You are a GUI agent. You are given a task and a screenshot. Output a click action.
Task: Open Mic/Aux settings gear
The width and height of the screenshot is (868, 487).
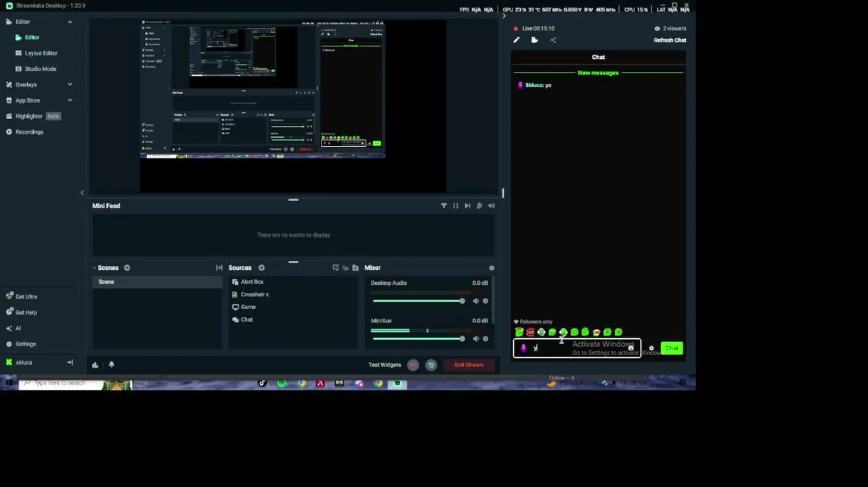(485, 339)
